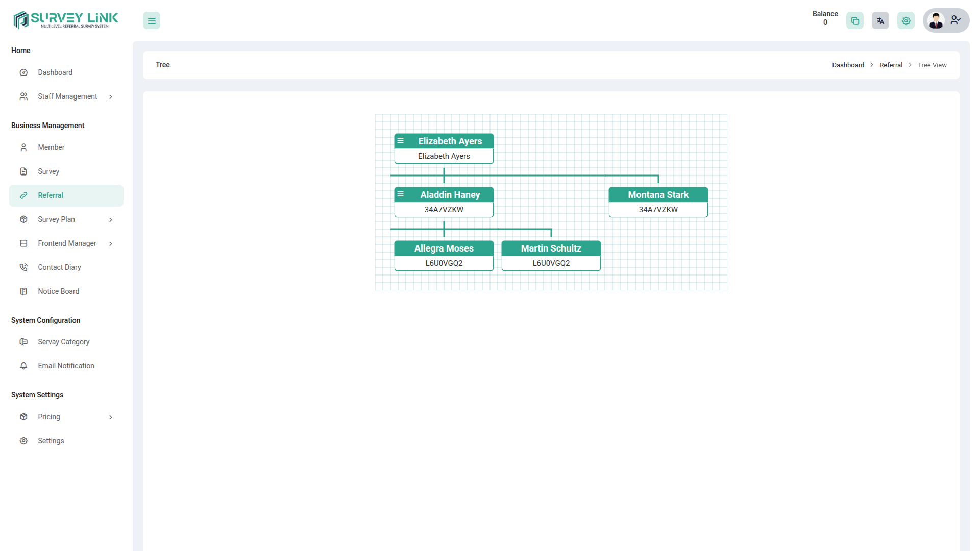This screenshot has height=551, width=980.
Task: Go to Notice Board in sidebar
Action: click(58, 291)
